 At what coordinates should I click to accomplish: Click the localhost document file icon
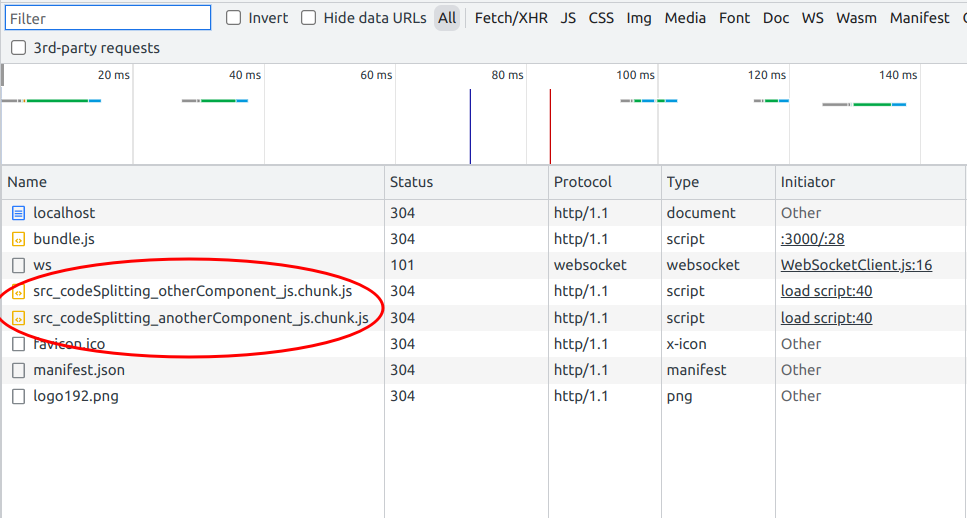(x=18, y=213)
